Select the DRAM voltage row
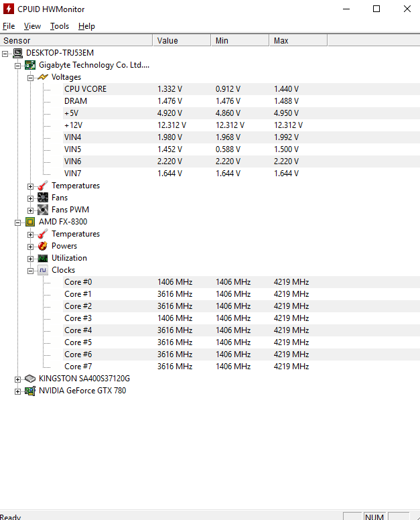Image resolution: width=420 pixels, height=520 pixels. 242,101
